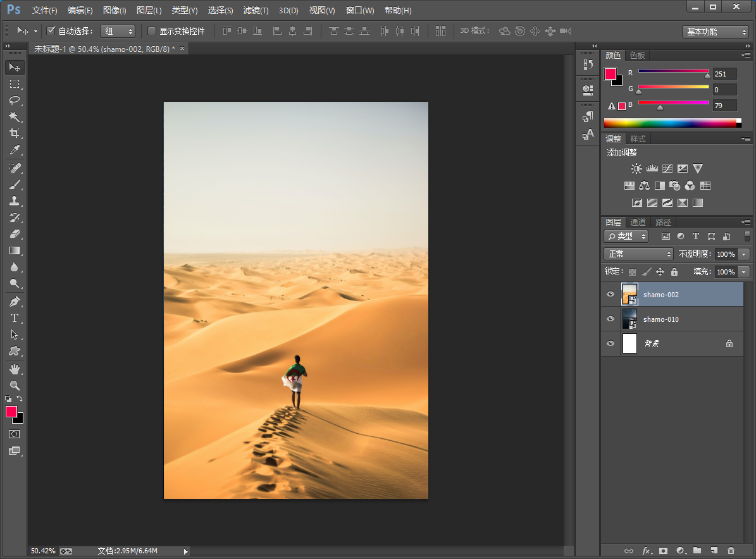Viewport: 756px width, 559px height.
Task: Toggle lock all padlock in lock row
Action: point(674,272)
